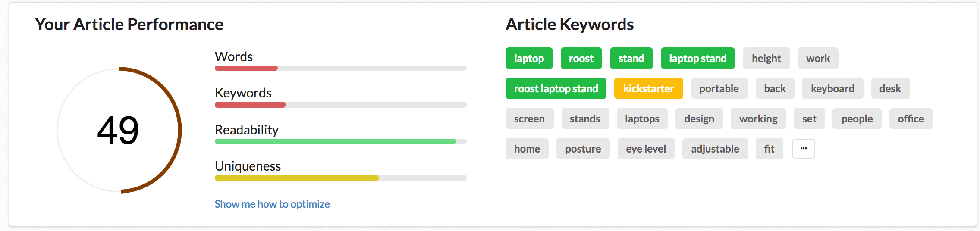The width and height of the screenshot is (980, 231).
Task: Select the 'portable' keyword tag
Action: [x=719, y=88]
